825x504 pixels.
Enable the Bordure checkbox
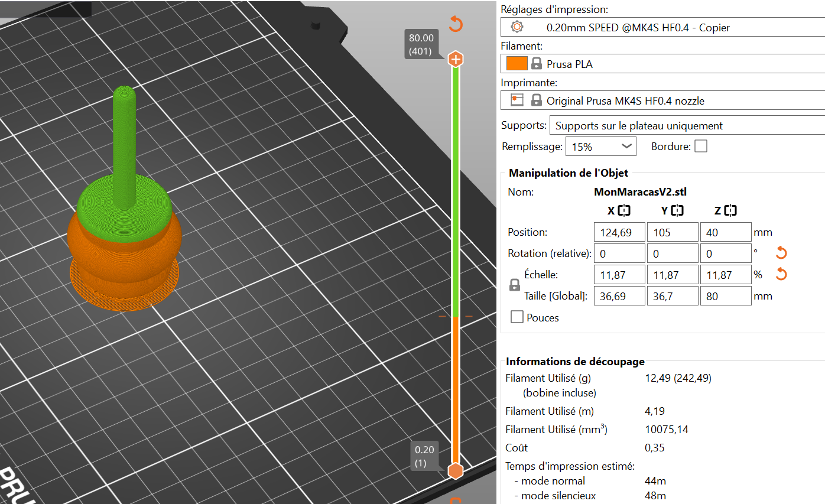701,146
